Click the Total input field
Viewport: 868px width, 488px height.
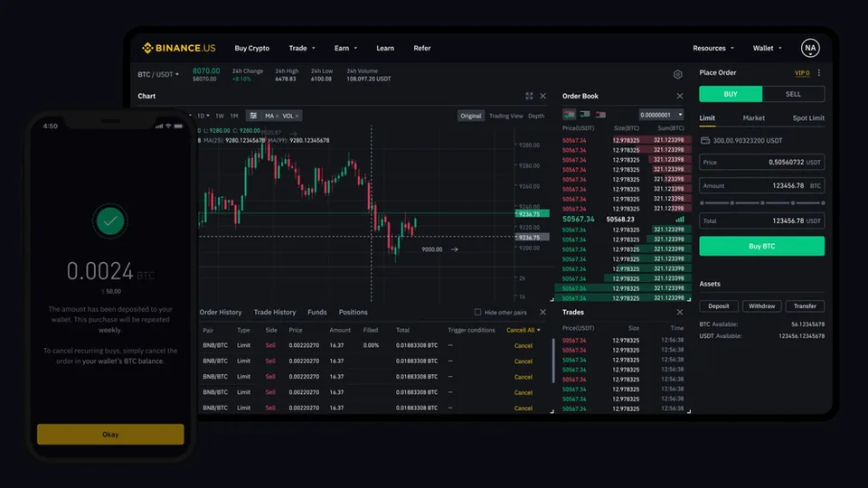[761, 221]
